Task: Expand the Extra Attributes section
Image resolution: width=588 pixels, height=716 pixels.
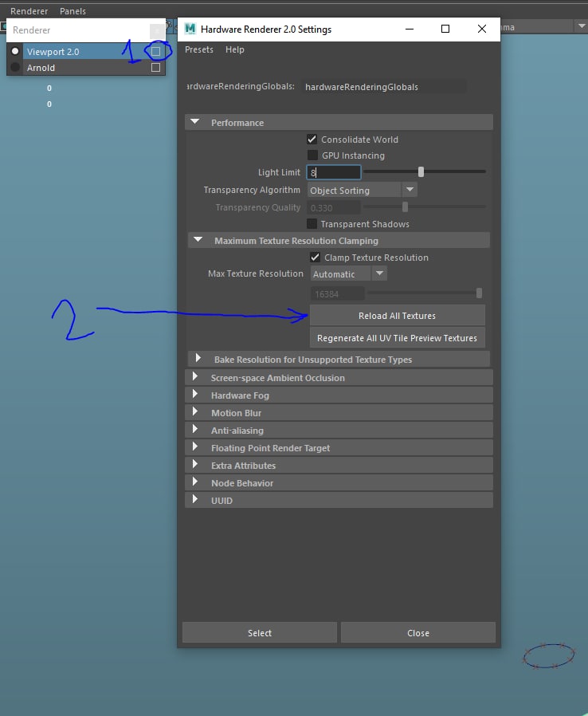Action: pos(194,464)
